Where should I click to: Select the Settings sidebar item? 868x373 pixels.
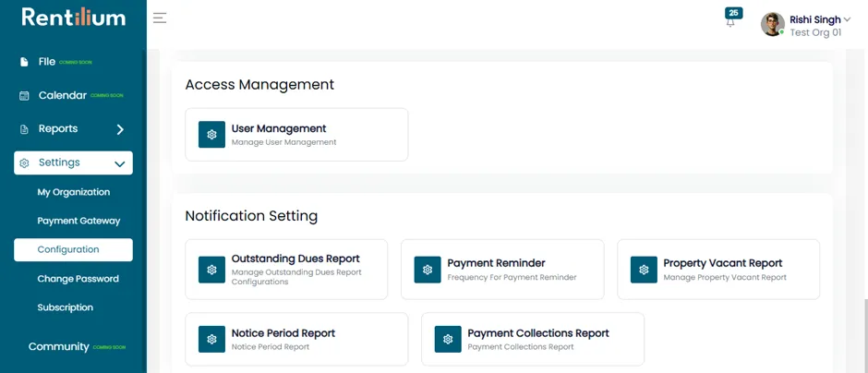pyautogui.click(x=73, y=162)
